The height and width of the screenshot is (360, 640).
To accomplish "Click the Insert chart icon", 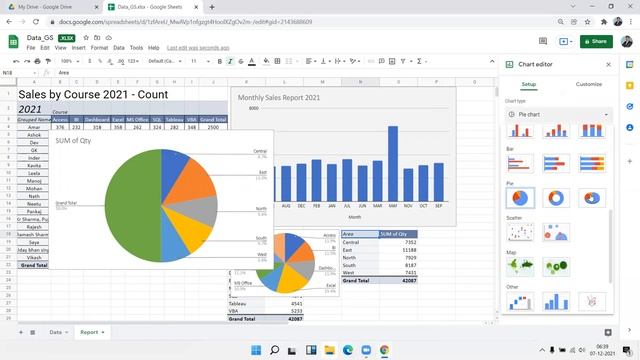I will [392, 61].
